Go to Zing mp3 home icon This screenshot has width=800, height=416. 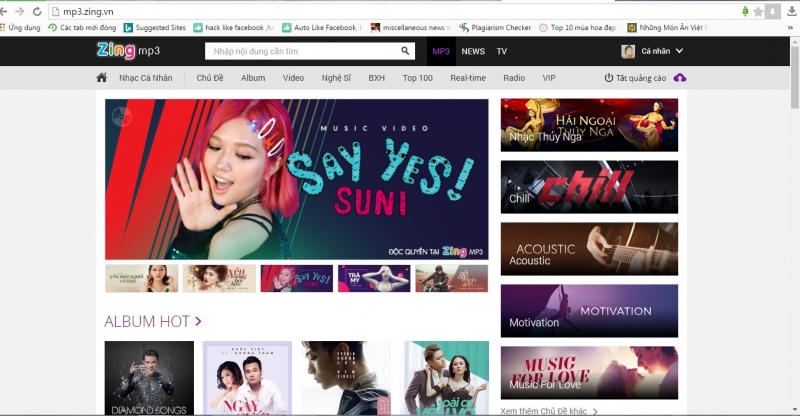coord(102,78)
